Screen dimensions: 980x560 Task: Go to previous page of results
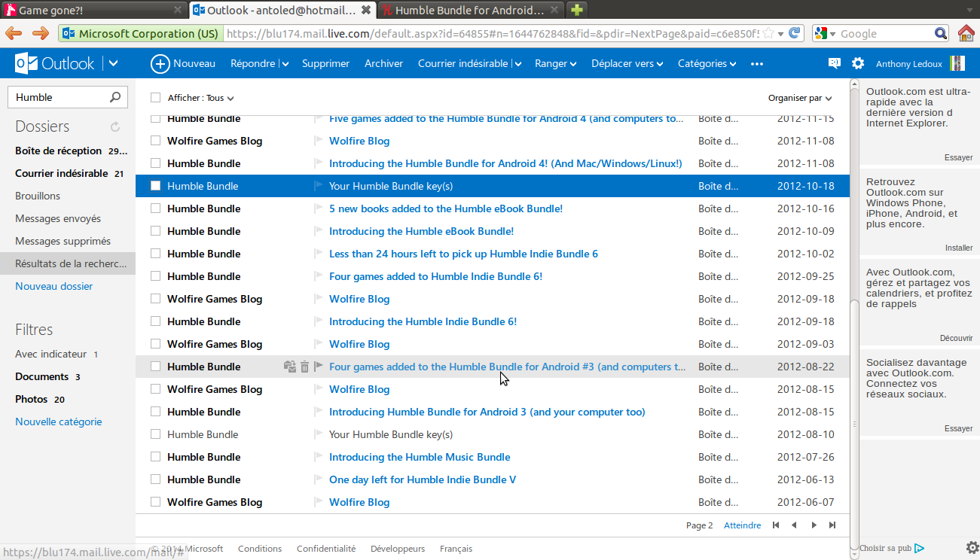tap(794, 525)
